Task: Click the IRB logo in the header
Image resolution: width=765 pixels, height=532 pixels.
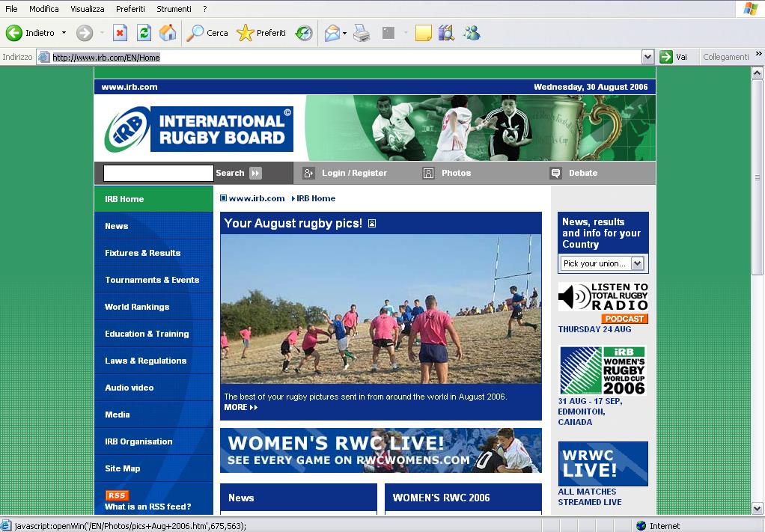Action: click(198, 129)
